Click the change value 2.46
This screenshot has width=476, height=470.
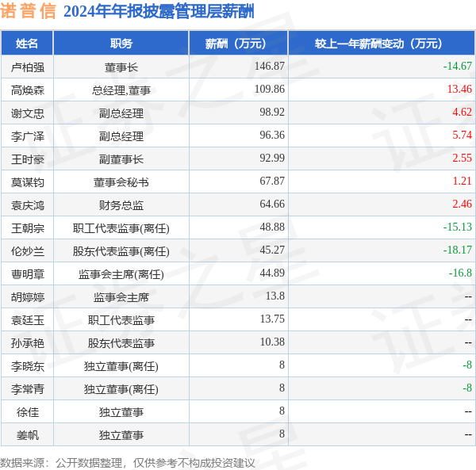[x=462, y=204]
